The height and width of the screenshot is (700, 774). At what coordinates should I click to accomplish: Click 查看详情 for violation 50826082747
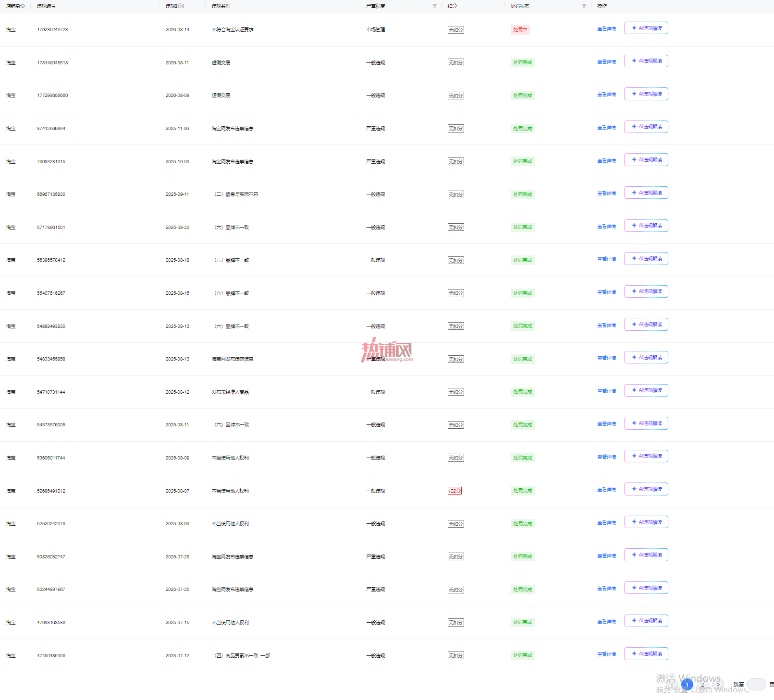tap(606, 556)
